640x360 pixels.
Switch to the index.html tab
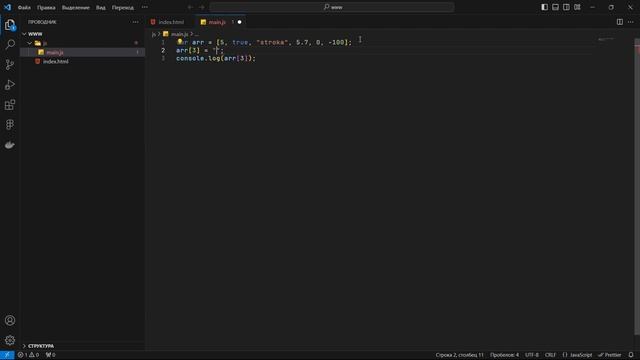(x=171, y=22)
